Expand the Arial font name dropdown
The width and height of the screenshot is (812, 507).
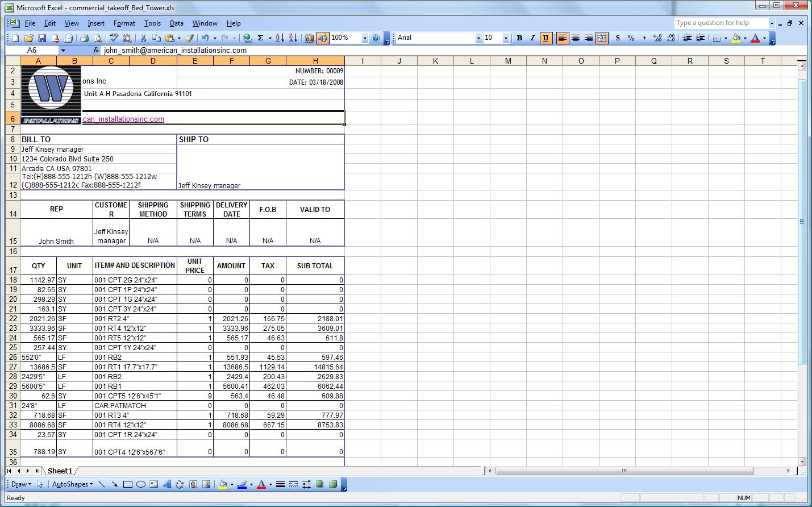point(478,38)
